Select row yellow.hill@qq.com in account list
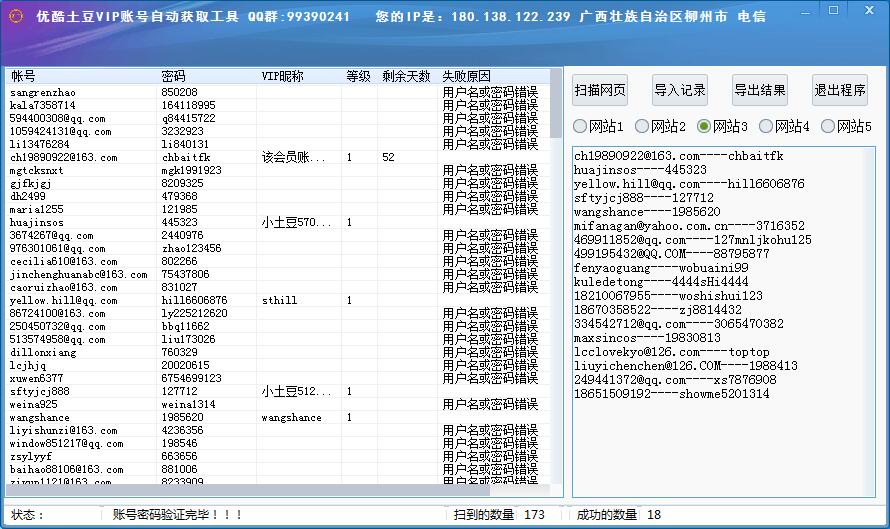 tap(278, 300)
